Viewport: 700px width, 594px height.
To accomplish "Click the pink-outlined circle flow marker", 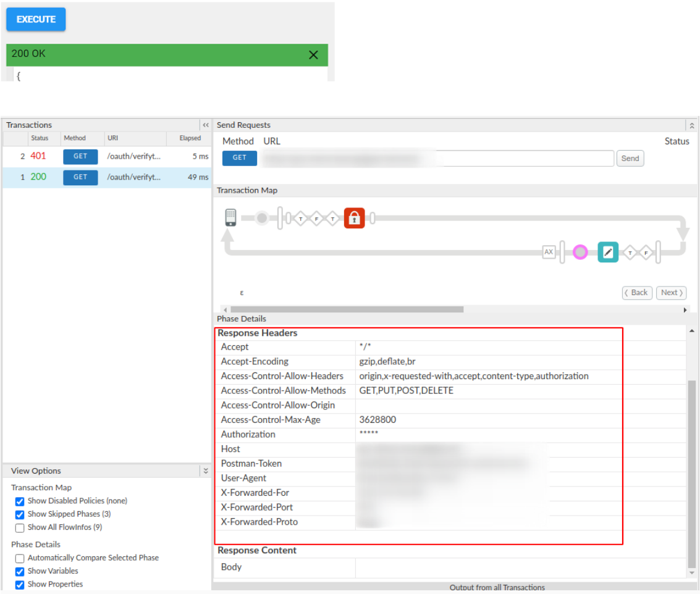I will tap(580, 252).
